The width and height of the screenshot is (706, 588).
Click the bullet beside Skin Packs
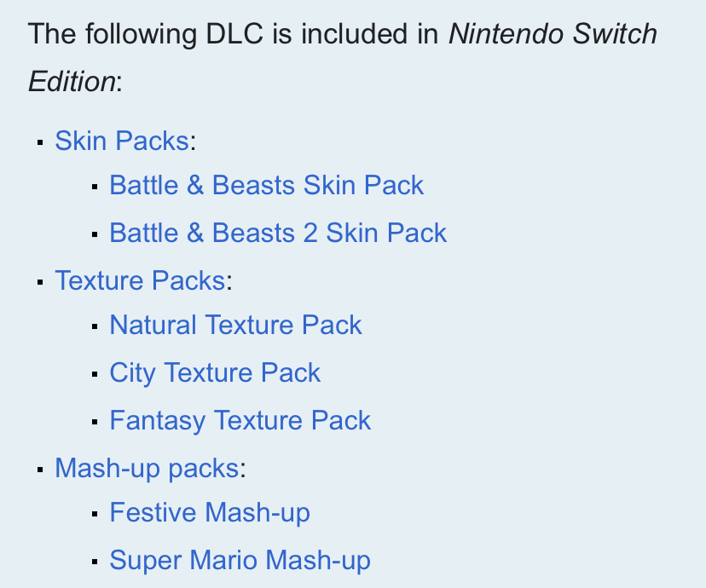coord(40,141)
